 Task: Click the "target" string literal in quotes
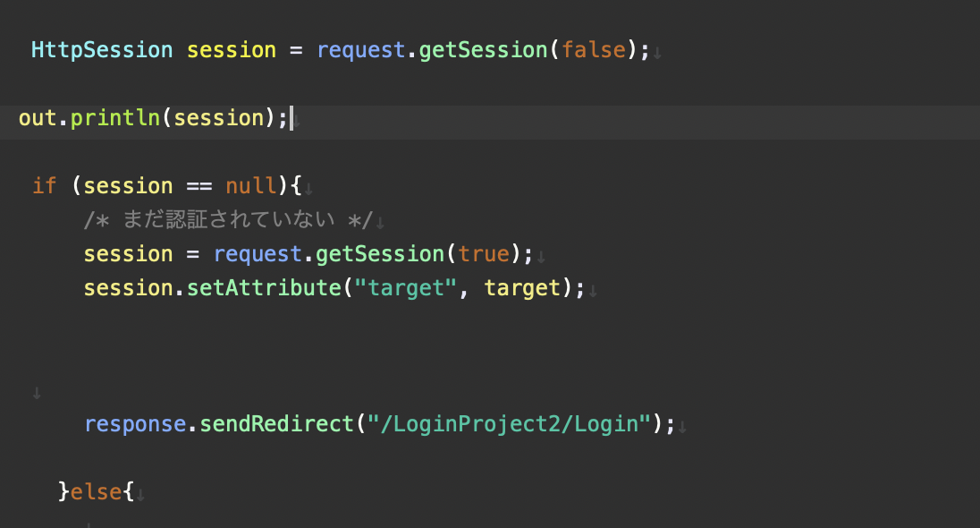[407, 288]
